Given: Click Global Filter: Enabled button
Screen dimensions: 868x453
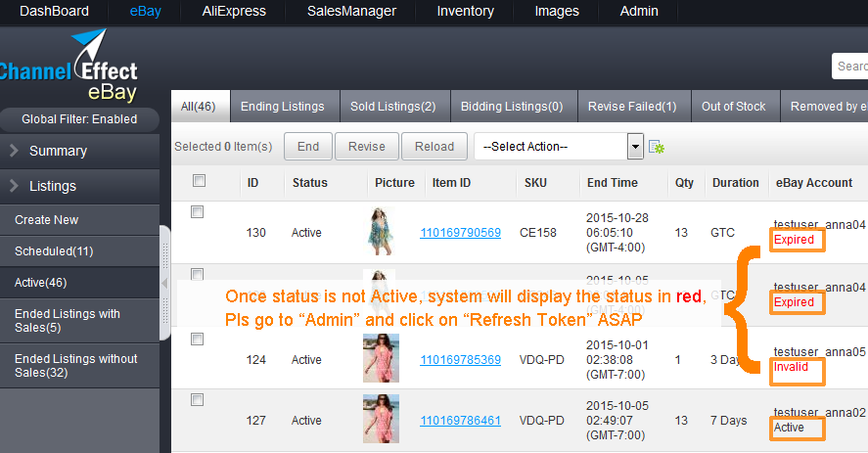Looking at the screenshot, I should point(79,119).
